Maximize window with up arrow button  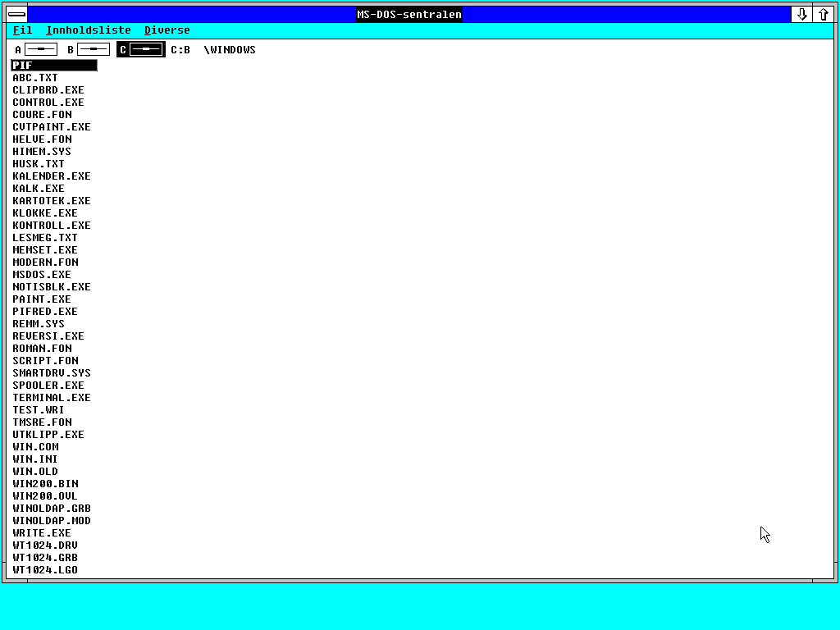point(824,15)
